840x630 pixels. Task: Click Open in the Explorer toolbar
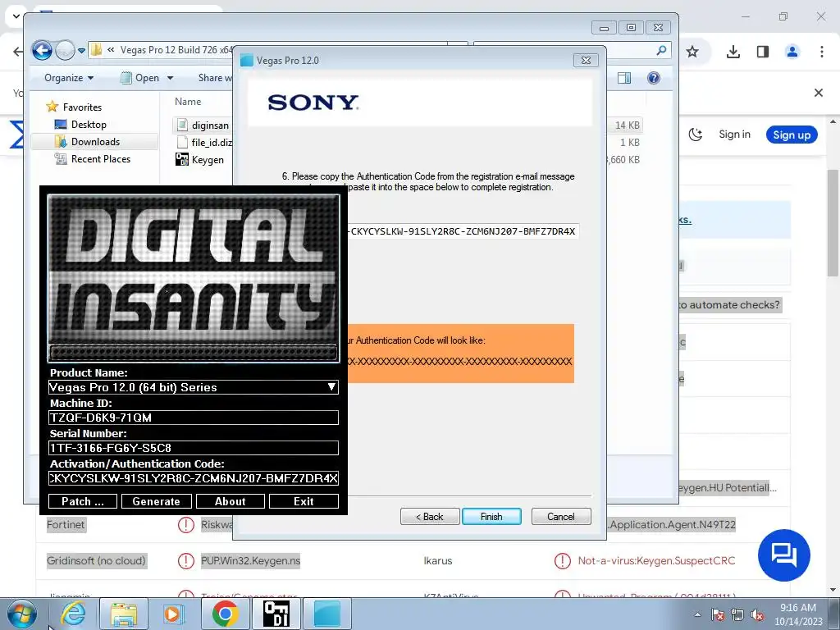[140, 78]
